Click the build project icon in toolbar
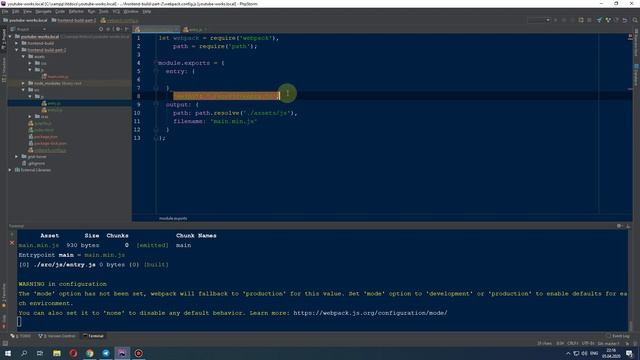The height and width of the screenshot is (360, 640). point(581,20)
